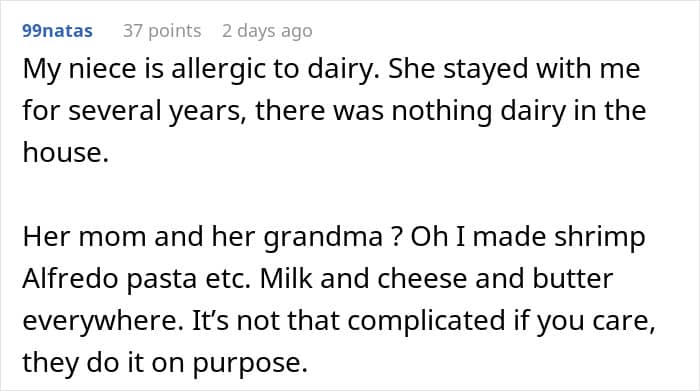Click the word grandma in the comment
The height and width of the screenshot is (391, 700).
323,237
